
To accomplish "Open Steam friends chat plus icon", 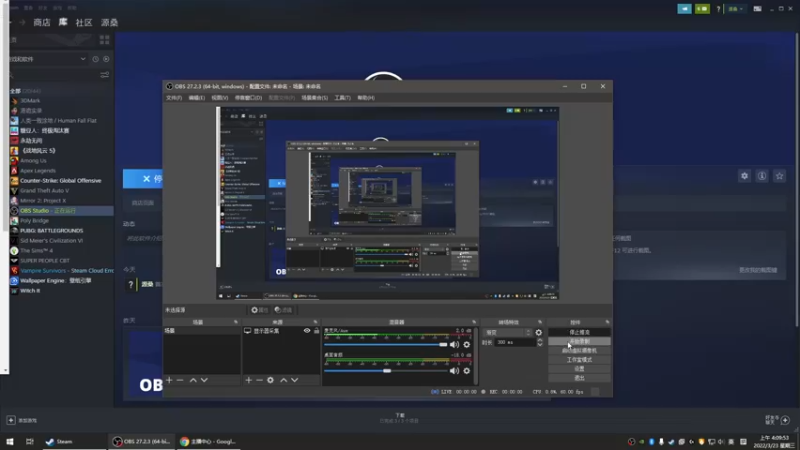I will click(x=785, y=420).
